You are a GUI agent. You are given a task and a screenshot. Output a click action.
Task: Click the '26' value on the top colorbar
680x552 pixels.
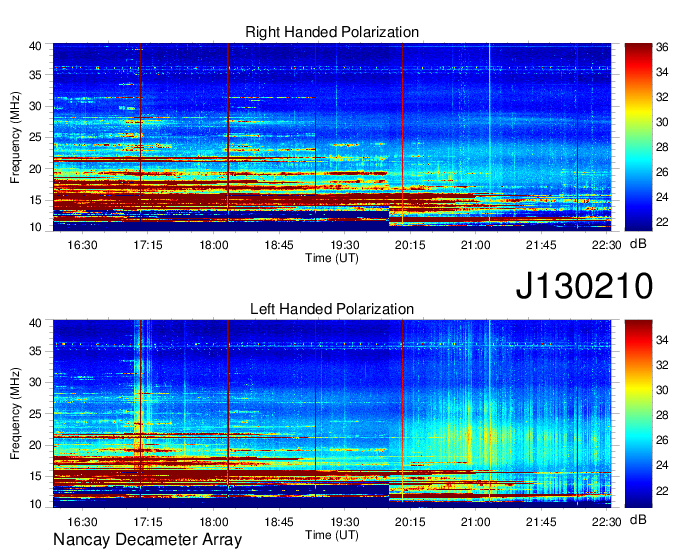[662, 172]
